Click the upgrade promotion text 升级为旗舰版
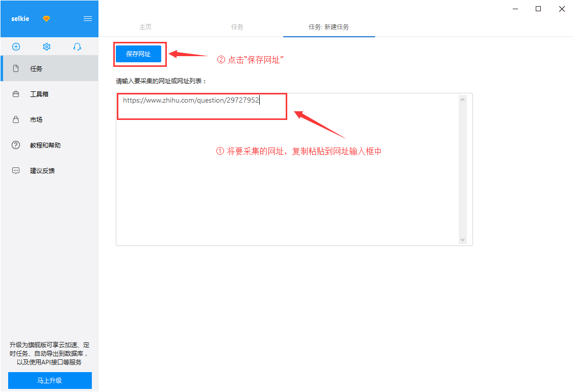The width and height of the screenshot is (574, 392). [x=50, y=354]
